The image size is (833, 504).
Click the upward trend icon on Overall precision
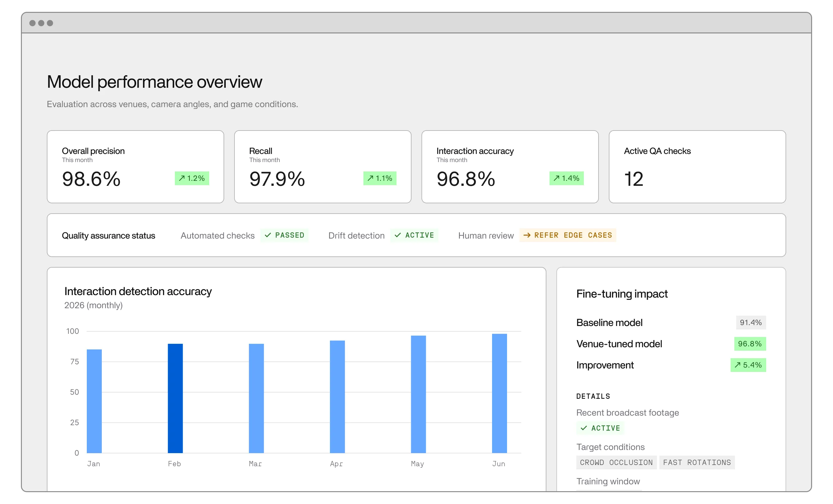pyautogui.click(x=182, y=178)
